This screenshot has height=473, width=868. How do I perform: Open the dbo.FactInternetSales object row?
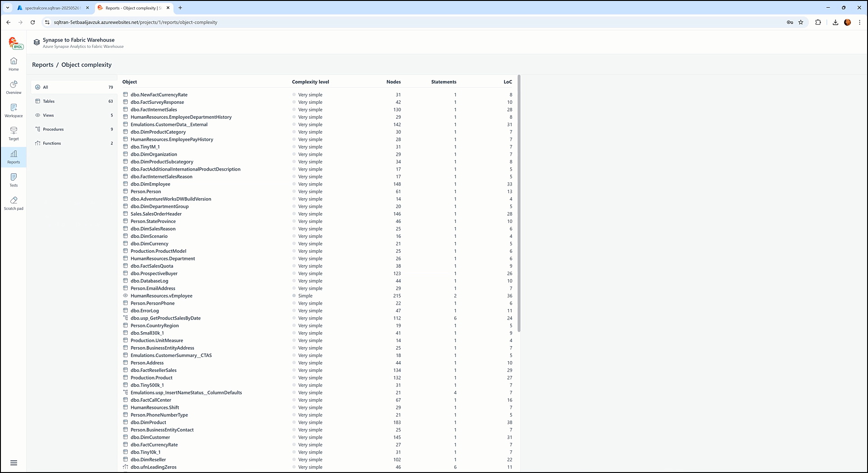154,110
